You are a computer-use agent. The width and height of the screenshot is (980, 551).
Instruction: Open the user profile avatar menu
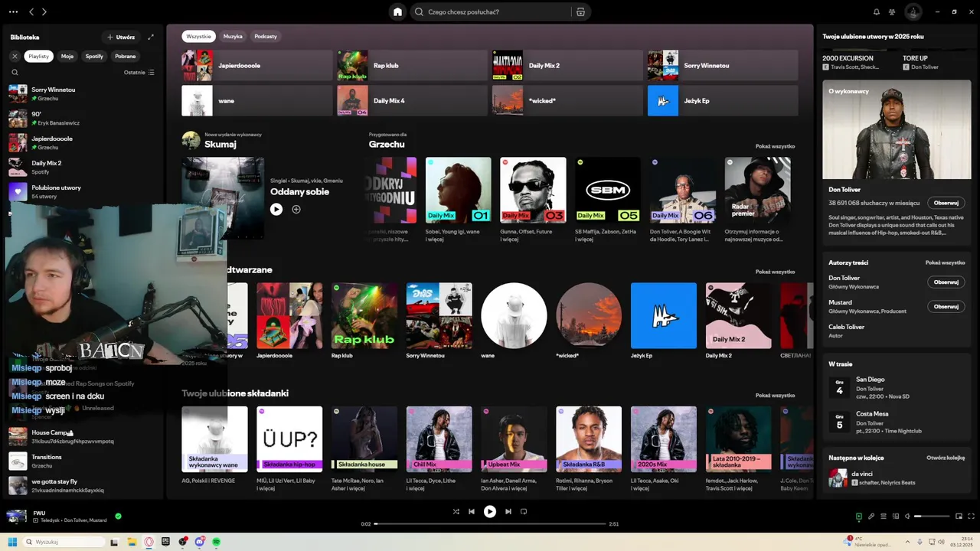pos(913,11)
